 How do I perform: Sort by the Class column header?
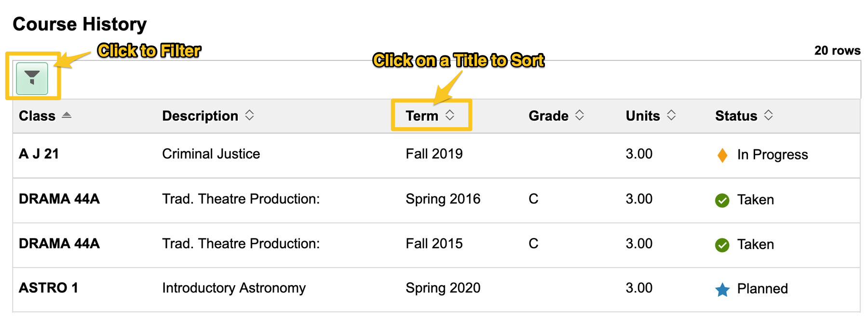point(37,116)
